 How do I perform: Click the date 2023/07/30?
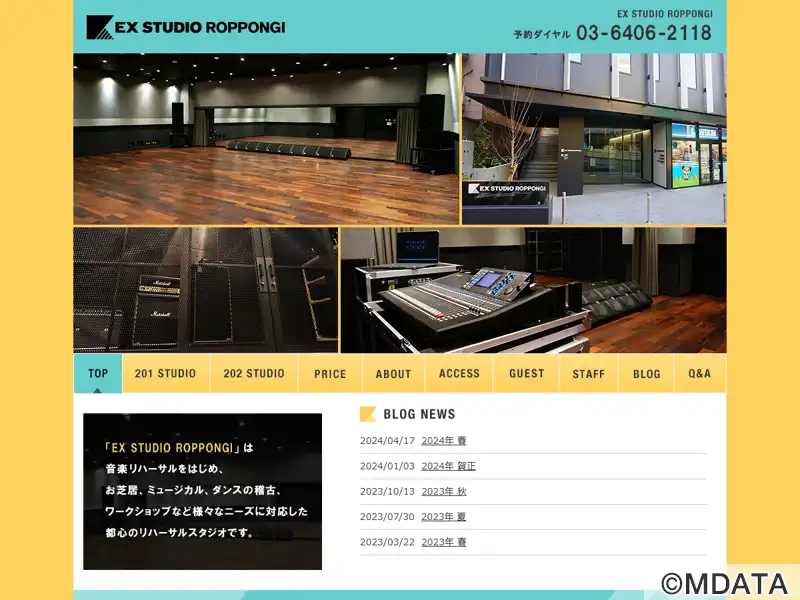(x=387, y=517)
